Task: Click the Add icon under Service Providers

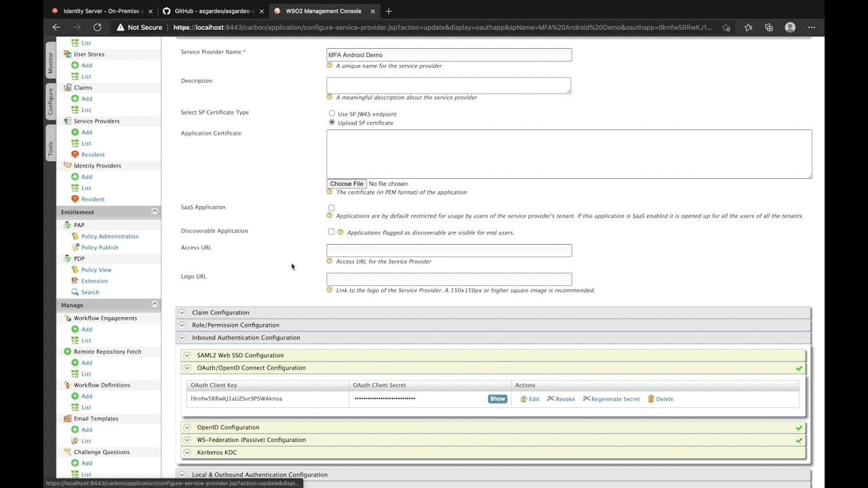Action: pyautogui.click(x=75, y=132)
